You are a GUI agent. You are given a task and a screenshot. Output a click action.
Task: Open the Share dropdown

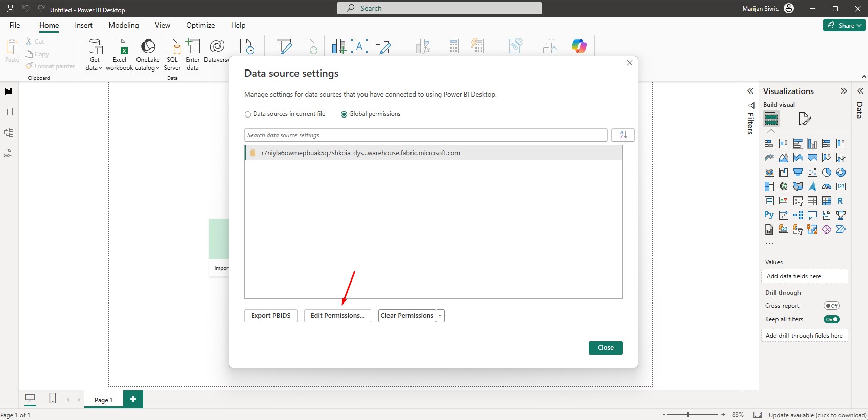pos(844,25)
